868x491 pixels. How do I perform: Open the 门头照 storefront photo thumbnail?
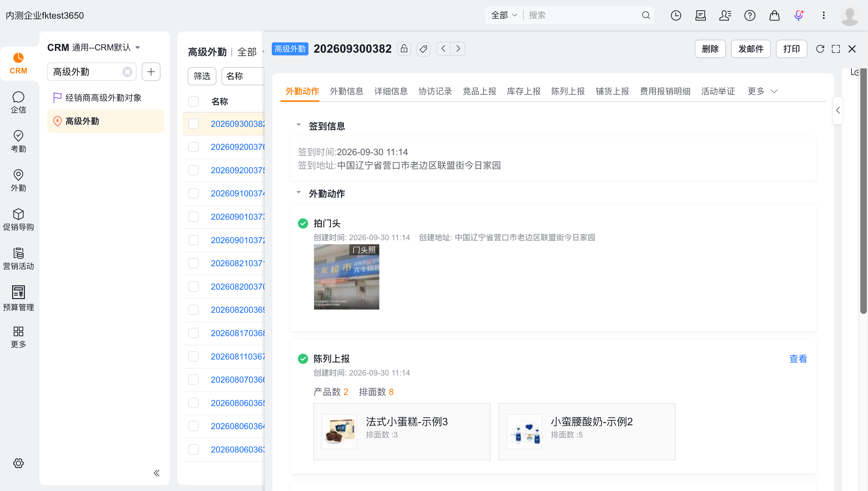click(x=347, y=277)
